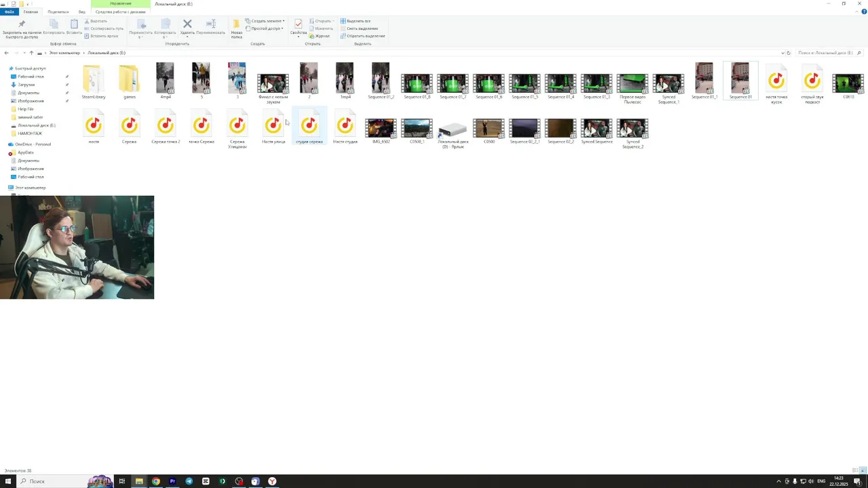Switch to the Главная ribbon tab
This screenshot has height=488, width=868.
coord(31,12)
